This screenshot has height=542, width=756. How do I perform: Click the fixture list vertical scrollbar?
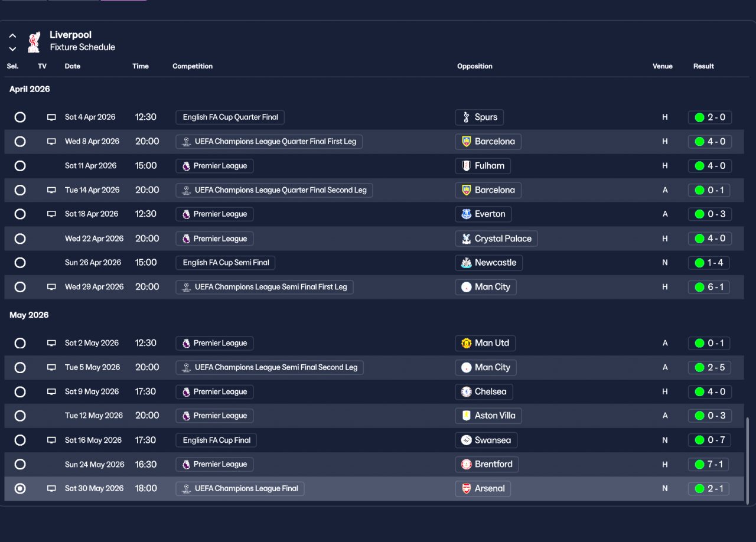[748, 461]
